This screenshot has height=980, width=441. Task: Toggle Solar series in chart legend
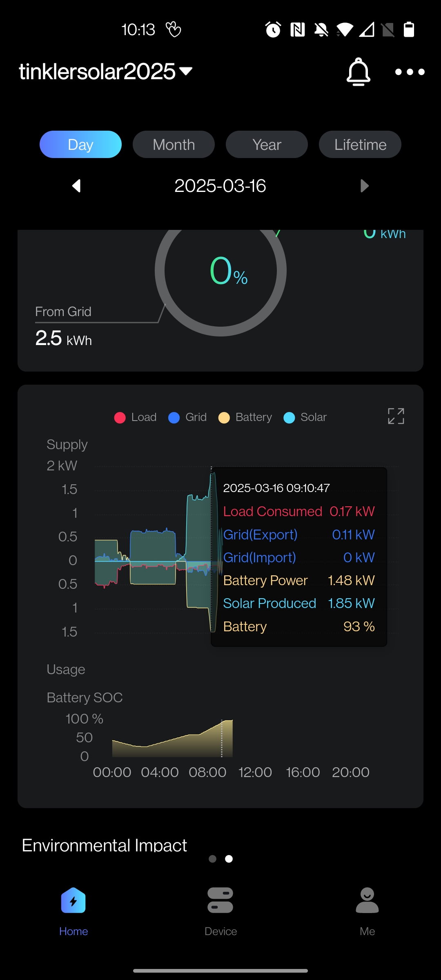point(305,417)
